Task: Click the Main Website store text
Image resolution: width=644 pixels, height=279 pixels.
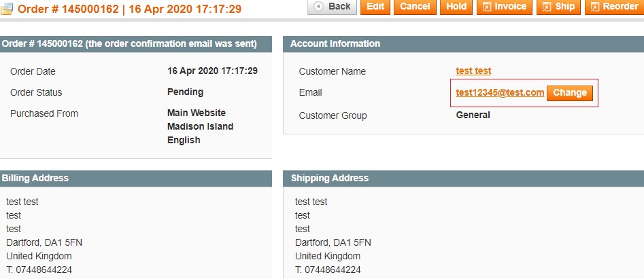Action: tap(197, 113)
